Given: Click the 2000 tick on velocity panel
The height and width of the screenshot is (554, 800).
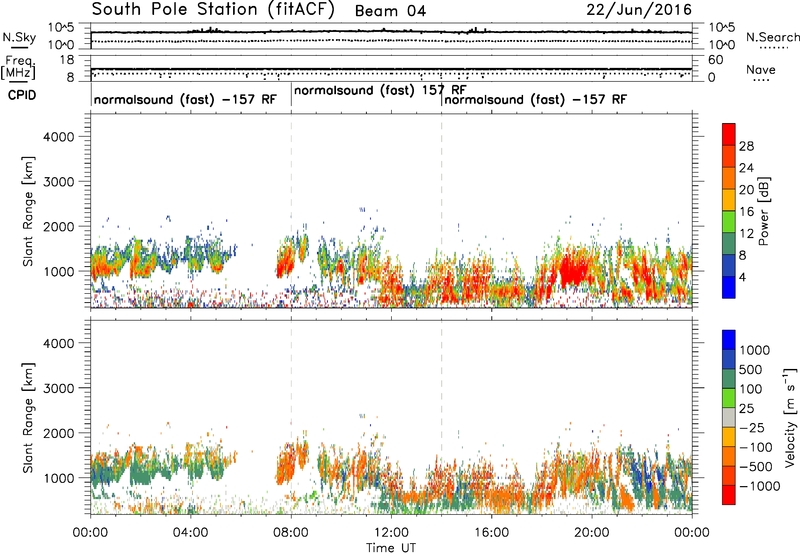Looking at the screenshot, I should pos(58,433).
